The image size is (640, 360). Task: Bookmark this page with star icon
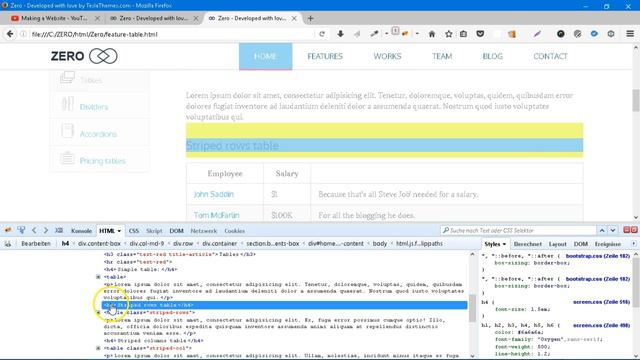449,34
